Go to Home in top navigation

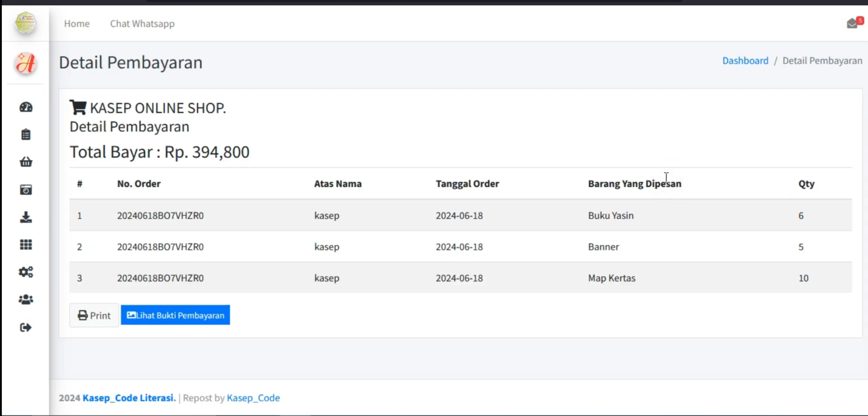click(77, 23)
